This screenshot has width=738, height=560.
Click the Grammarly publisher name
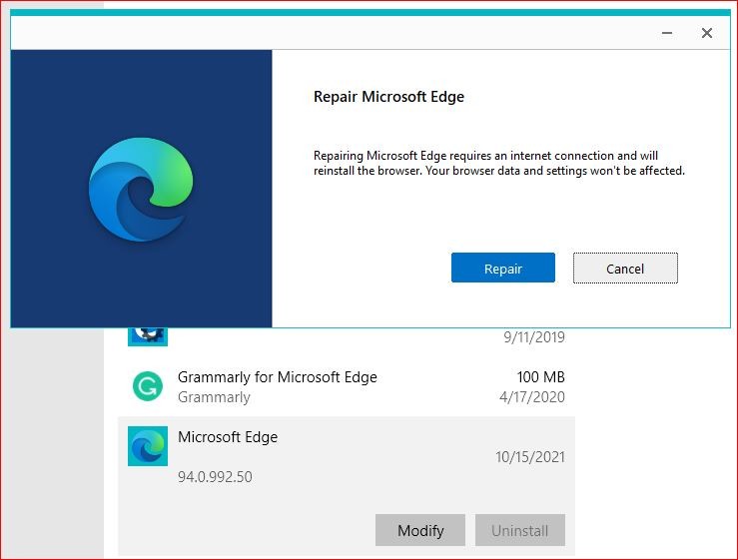pos(214,397)
